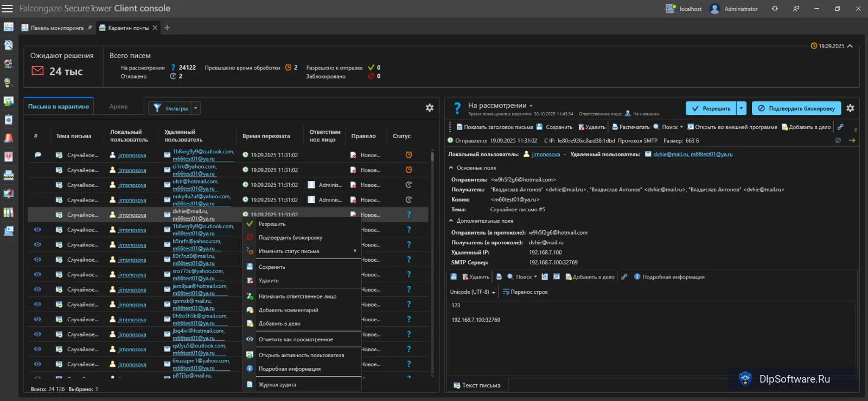
Task: Click the first sidebar monitoring panel icon
Action: click(x=9, y=27)
